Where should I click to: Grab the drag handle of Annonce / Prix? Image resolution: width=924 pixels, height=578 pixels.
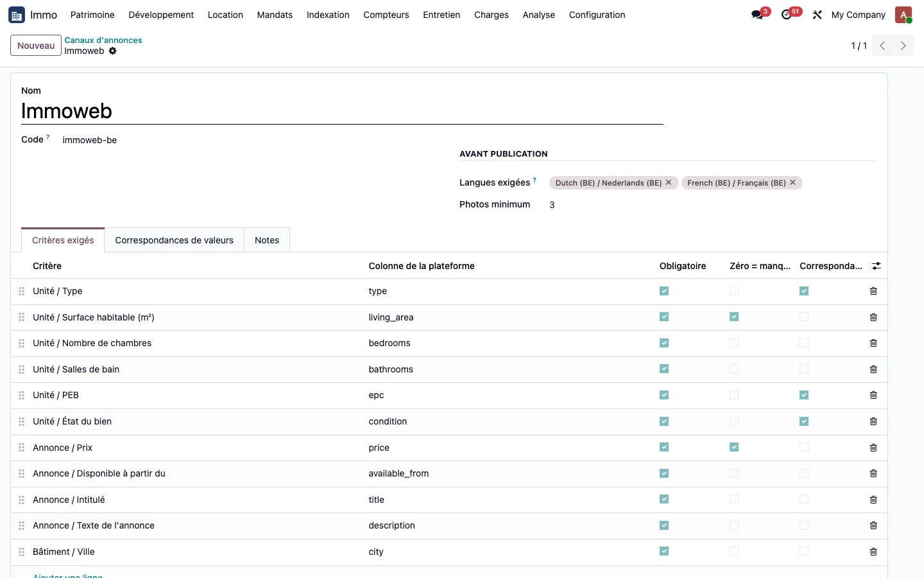(22, 448)
